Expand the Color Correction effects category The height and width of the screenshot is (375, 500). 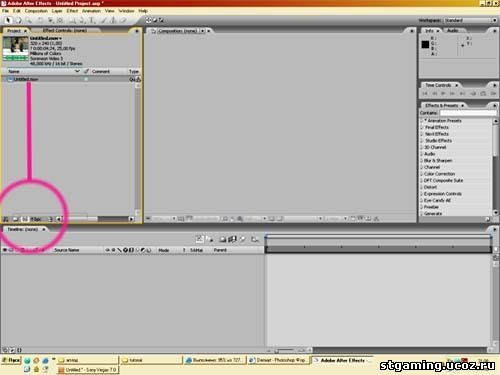[x=422, y=174]
